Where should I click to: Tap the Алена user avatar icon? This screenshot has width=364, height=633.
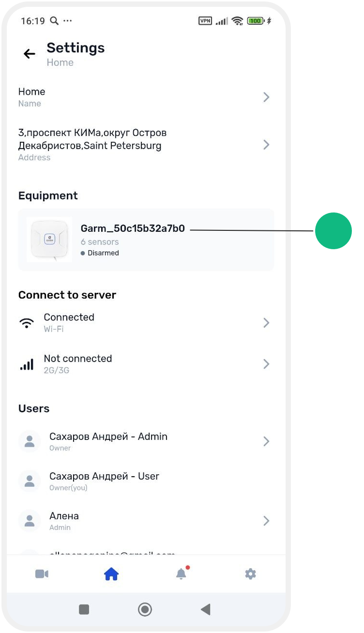tap(30, 521)
